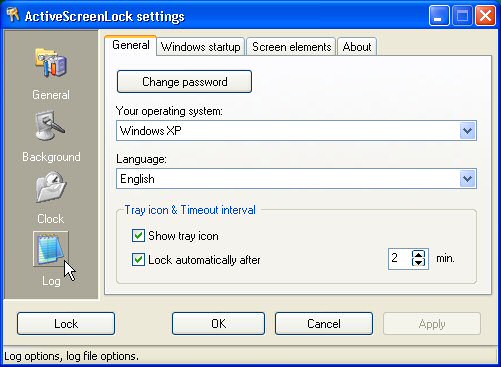
Task: Expand the operating system dropdown arrow
Action: tap(467, 131)
